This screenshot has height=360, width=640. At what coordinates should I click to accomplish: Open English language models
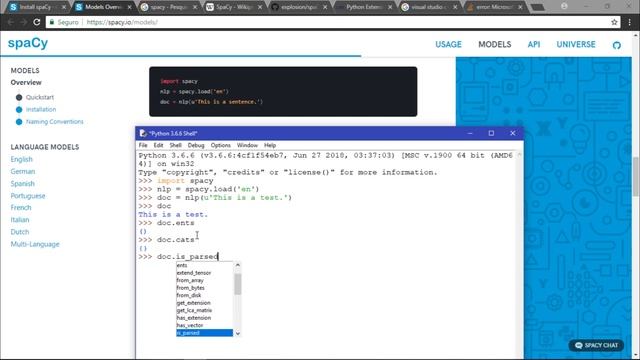point(22,159)
